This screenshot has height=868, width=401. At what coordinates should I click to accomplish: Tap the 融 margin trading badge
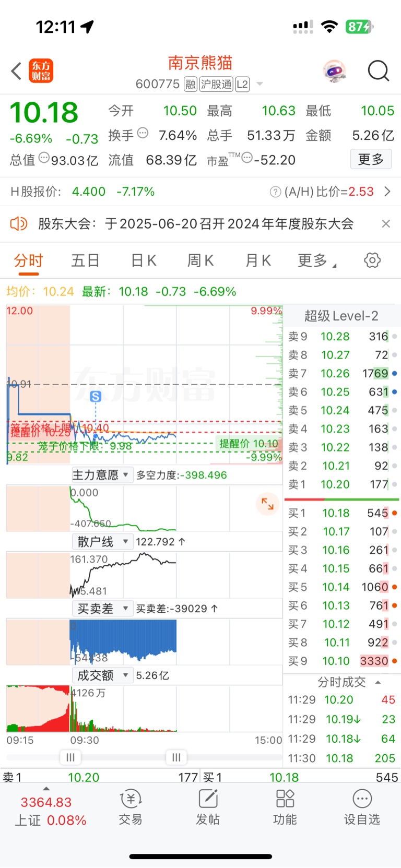(191, 84)
